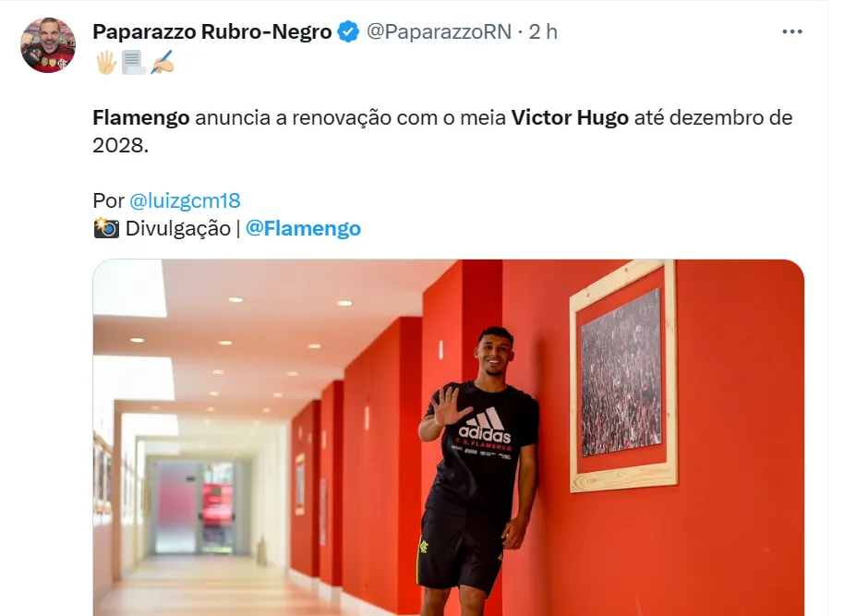Open the three-dot more options menu
Image resolution: width=844 pixels, height=616 pixels.
point(791,31)
